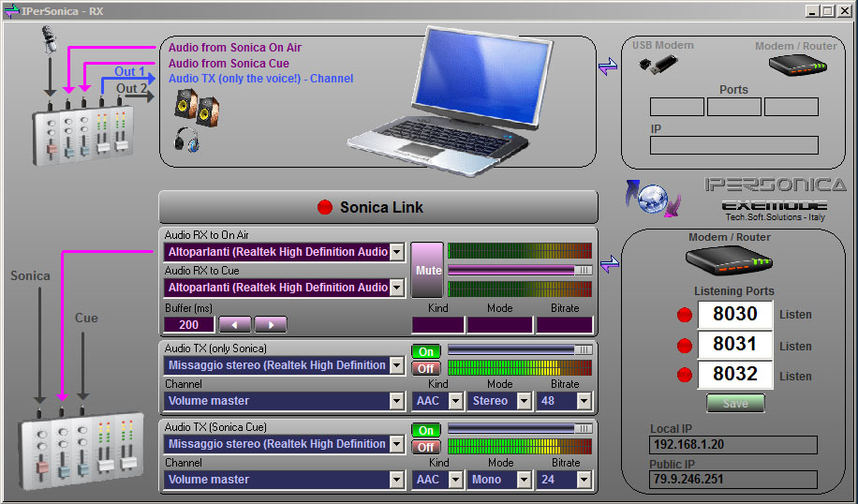Screen dimensions: 858x504
Task: Click the second Ports field in top panel
Action: click(733, 107)
